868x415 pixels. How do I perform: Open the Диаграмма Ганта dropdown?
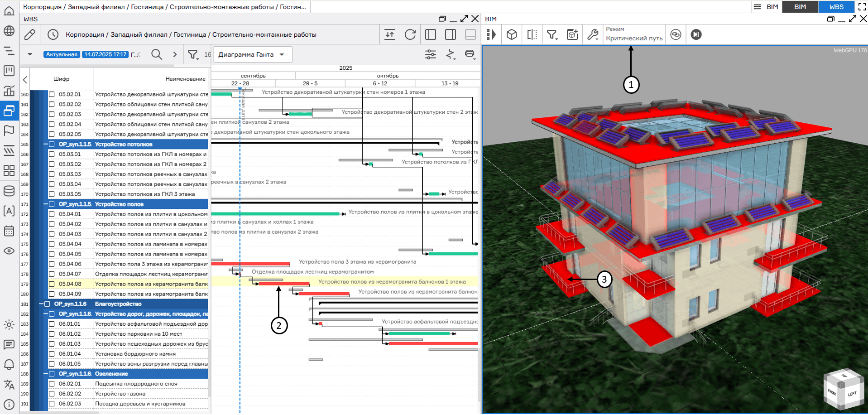point(252,54)
